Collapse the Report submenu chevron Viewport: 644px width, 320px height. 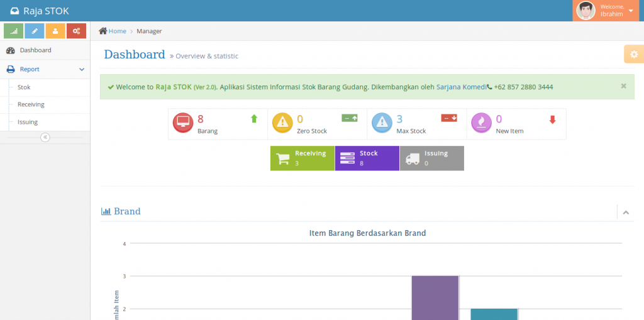(x=82, y=69)
